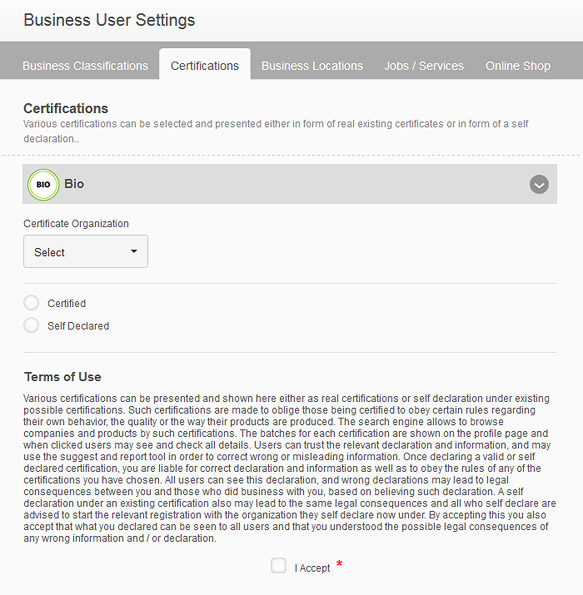Click the green BIO badge icon
Image resolution: width=583 pixels, height=595 pixels.
coord(43,184)
